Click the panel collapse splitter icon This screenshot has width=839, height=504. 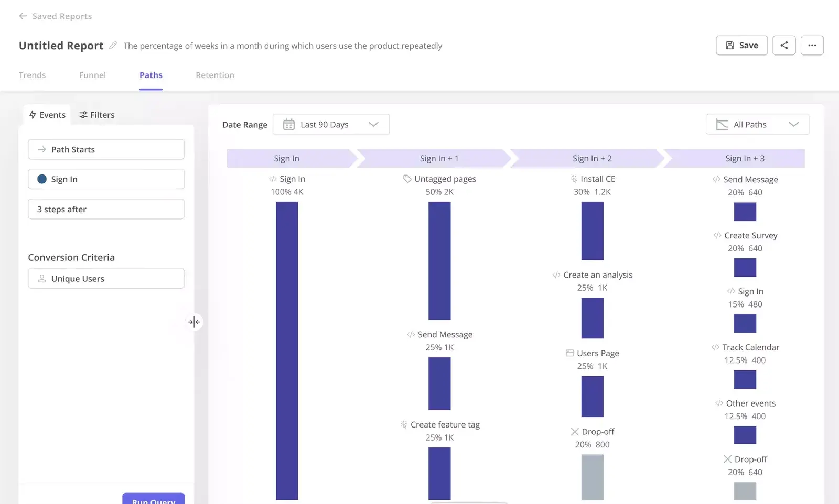[194, 322]
